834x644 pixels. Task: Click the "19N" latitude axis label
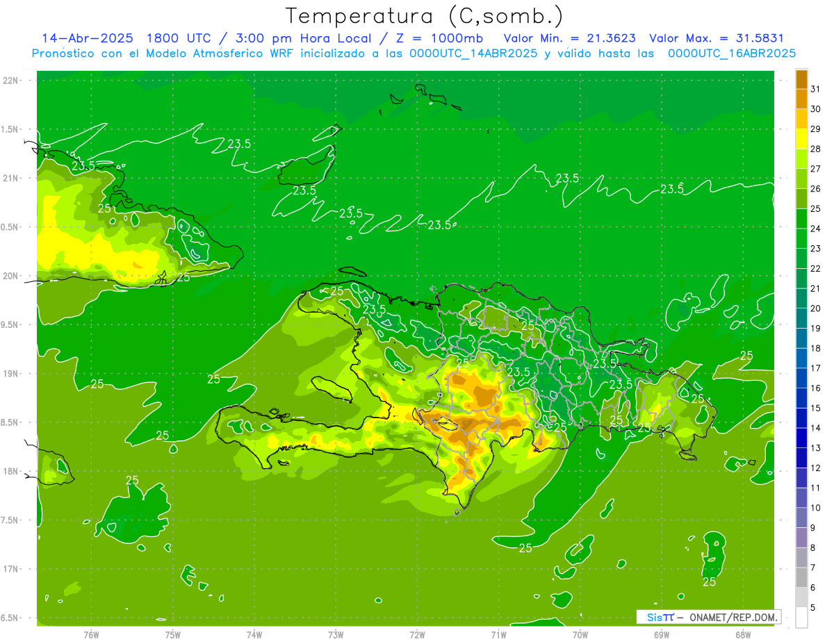[x=10, y=374]
